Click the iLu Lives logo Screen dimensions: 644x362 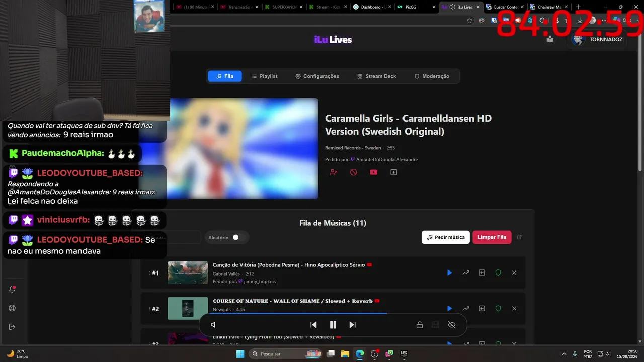333,40
